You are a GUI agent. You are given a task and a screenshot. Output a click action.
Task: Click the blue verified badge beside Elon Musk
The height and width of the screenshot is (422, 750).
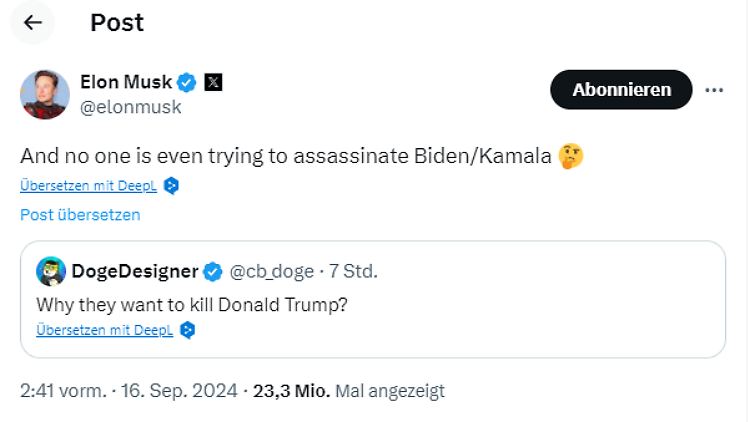pos(186,82)
